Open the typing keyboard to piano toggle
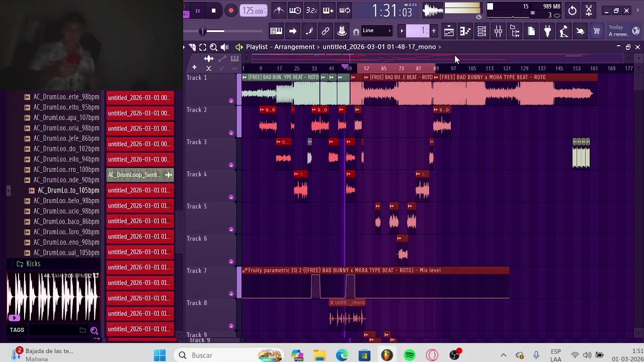Screen dimensions: 644x362 pyautogui.click(x=276, y=31)
